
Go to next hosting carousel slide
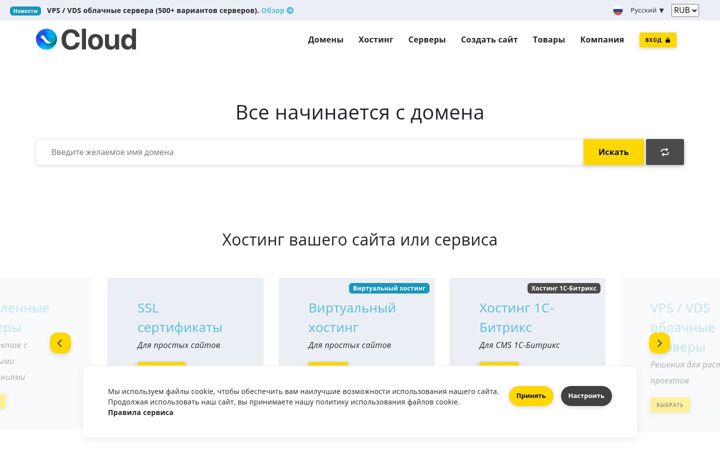click(659, 343)
